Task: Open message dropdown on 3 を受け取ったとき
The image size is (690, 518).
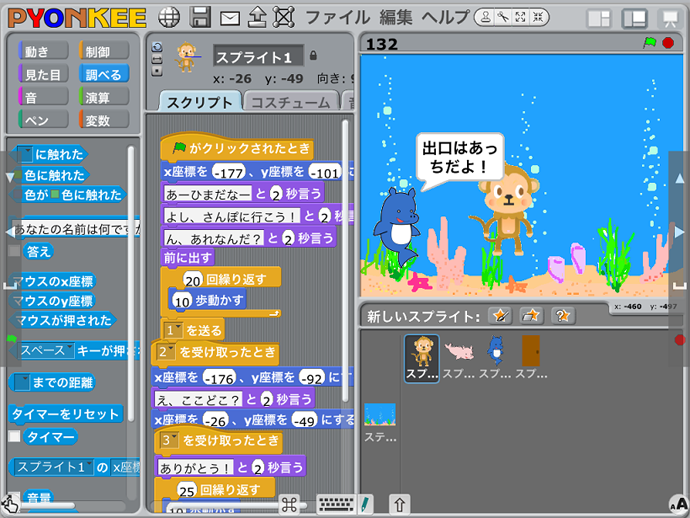Action: [x=174, y=439]
